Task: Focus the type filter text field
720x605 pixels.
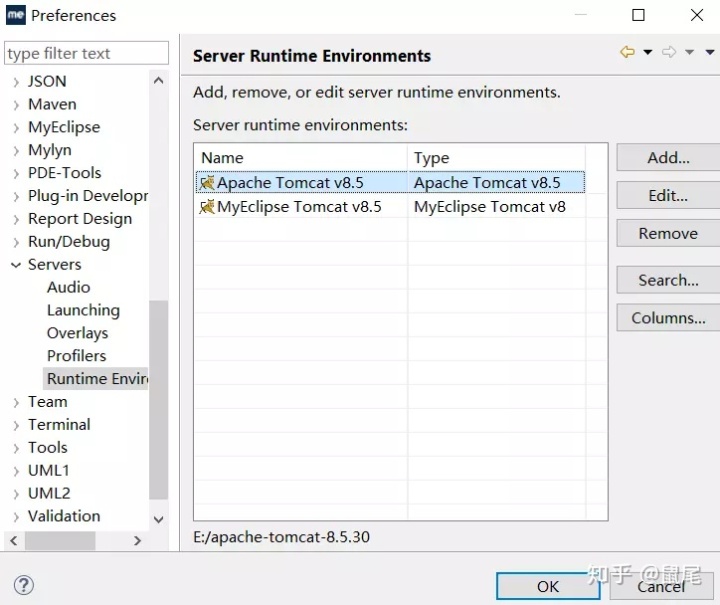Action: pyautogui.click(x=86, y=53)
